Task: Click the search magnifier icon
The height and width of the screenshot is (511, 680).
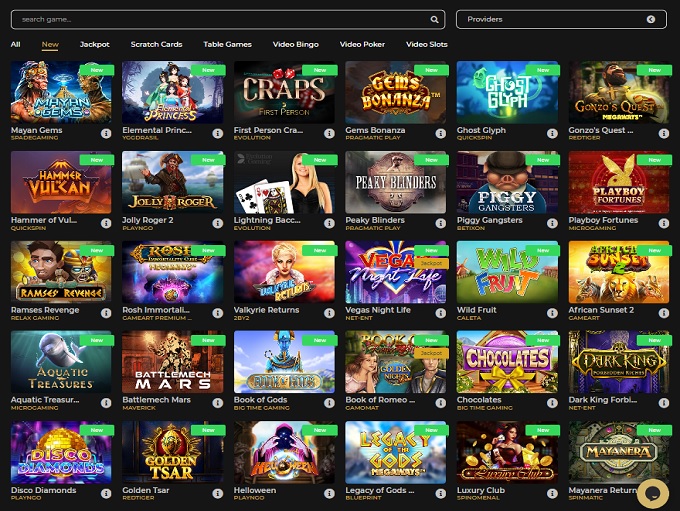Action: pyautogui.click(x=435, y=19)
